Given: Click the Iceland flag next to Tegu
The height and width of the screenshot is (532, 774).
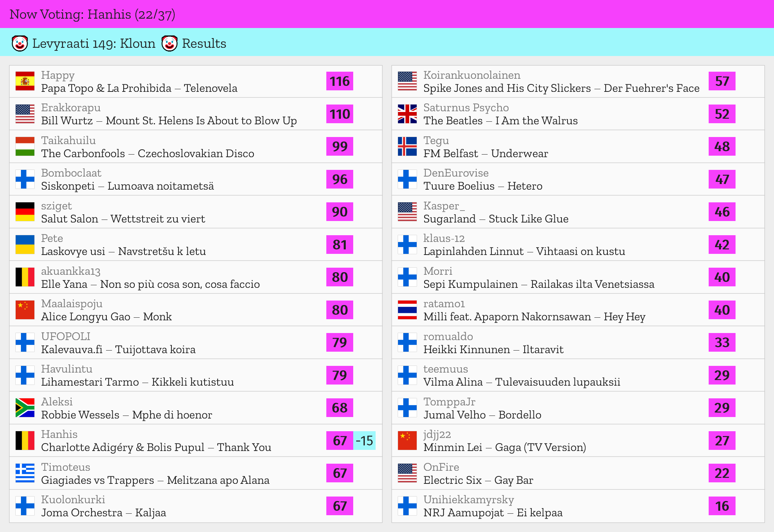Looking at the screenshot, I should tap(407, 147).
